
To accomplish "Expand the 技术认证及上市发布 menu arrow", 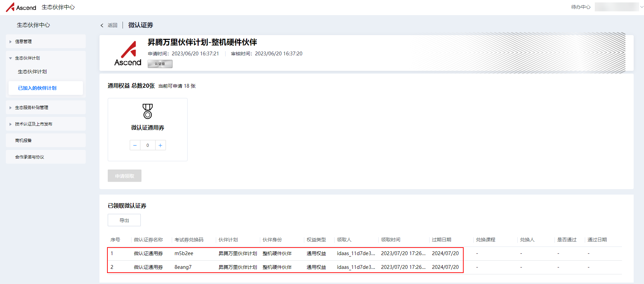I will pyautogui.click(x=10, y=124).
